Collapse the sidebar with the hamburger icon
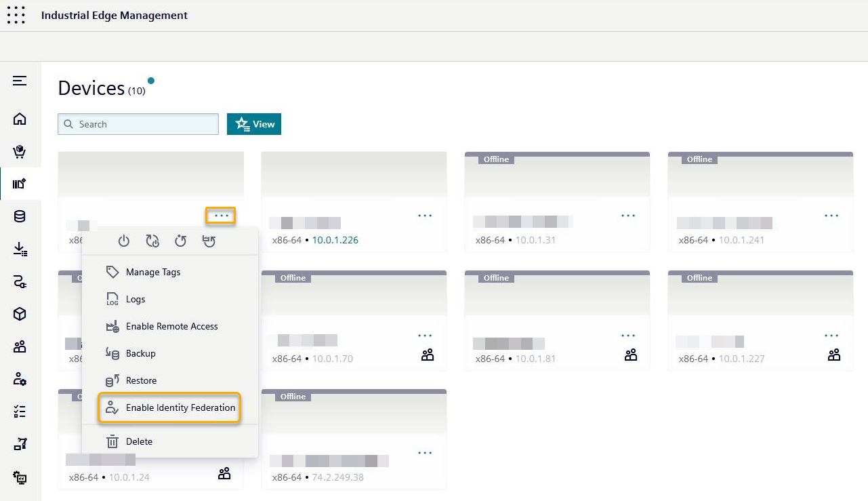This screenshot has height=501, width=868. coord(20,81)
